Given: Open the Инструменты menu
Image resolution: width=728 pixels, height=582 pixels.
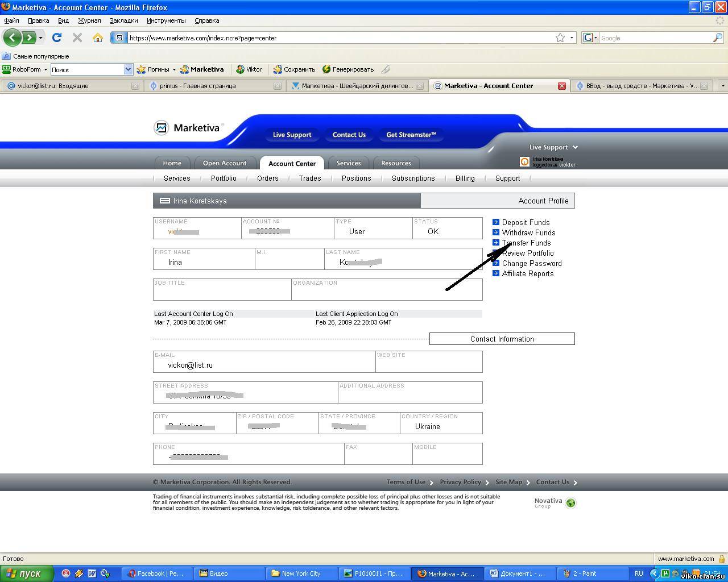Looking at the screenshot, I should pos(166,20).
